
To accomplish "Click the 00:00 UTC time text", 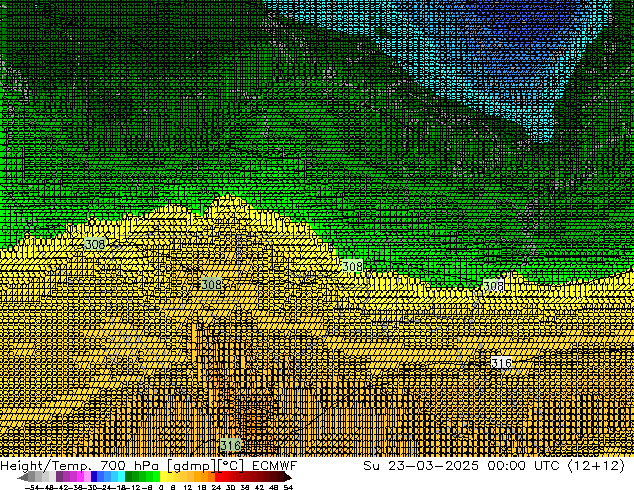I will click(x=523, y=466).
